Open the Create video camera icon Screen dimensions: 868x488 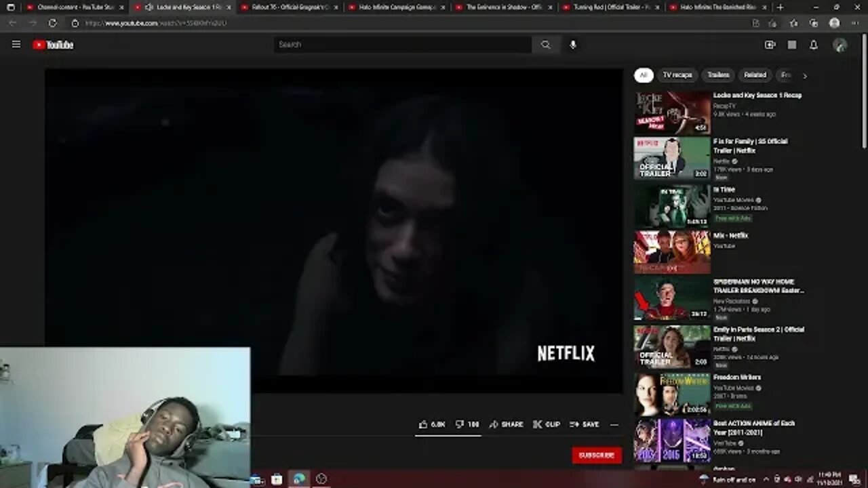pyautogui.click(x=770, y=45)
